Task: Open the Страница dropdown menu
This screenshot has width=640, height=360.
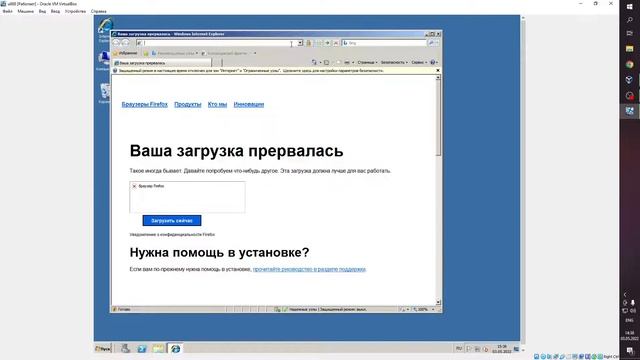Action: (x=367, y=62)
